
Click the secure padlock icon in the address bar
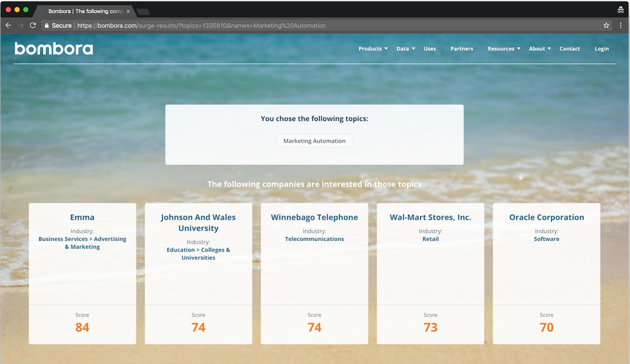(47, 25)
